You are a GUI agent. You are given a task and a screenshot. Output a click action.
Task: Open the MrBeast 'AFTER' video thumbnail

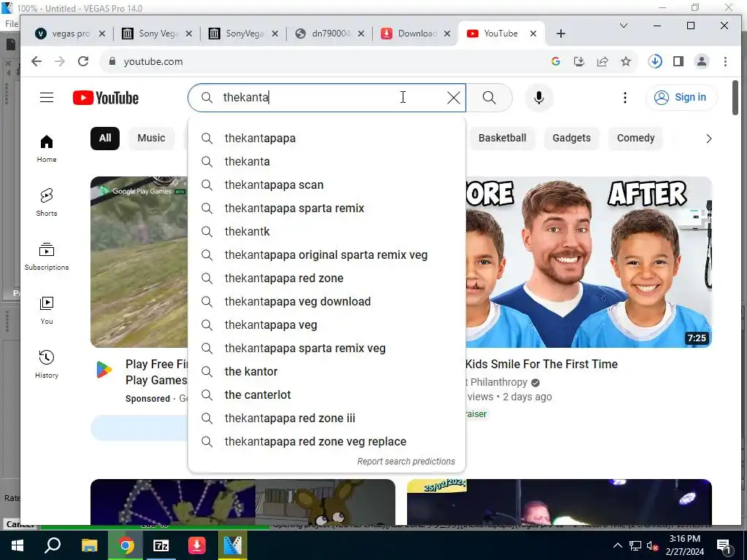589,262
